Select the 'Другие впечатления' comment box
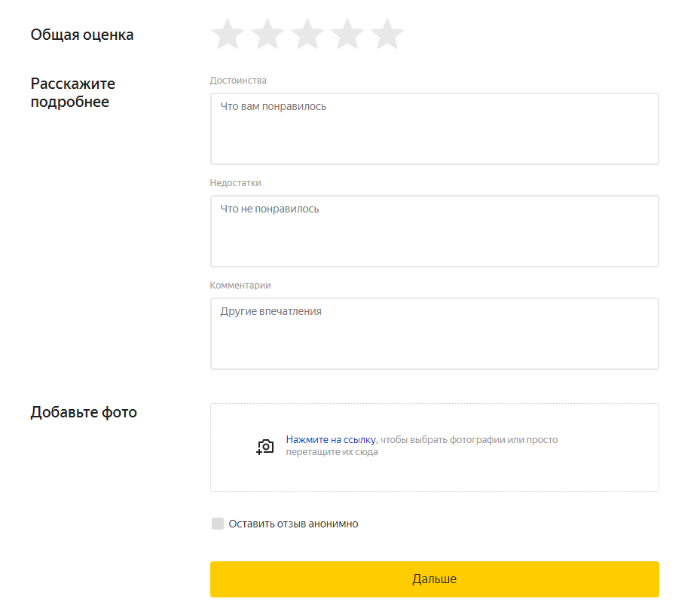700x608 pixels. point(434,334)
